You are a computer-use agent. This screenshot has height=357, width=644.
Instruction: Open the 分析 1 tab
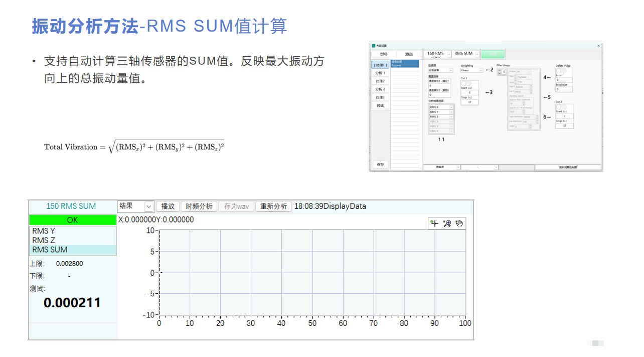(x=380, y=73)
